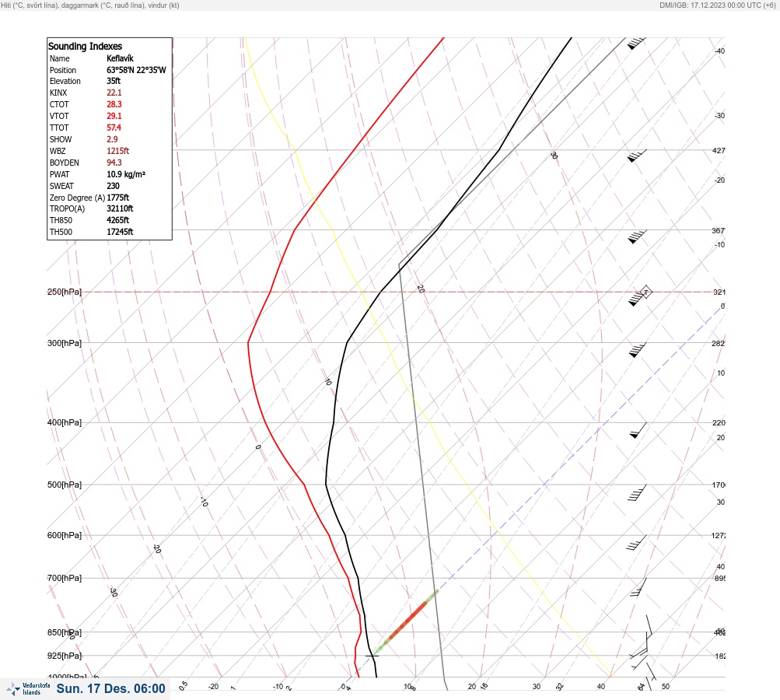Click the Vedurstofa Islands logo

[x=28, y=688]
